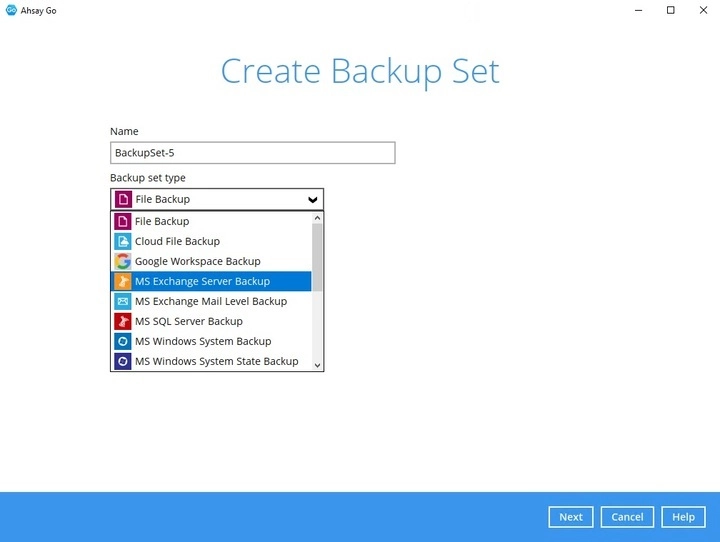Select MS Exchange Server Backup entry
Viewport: 720px width, 542px height.
click(211, 281)
